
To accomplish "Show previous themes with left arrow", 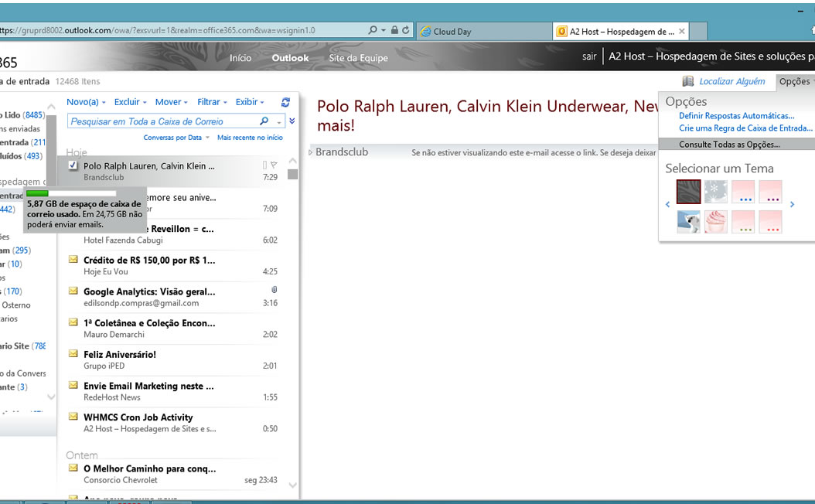I will [x=668, y=205].
